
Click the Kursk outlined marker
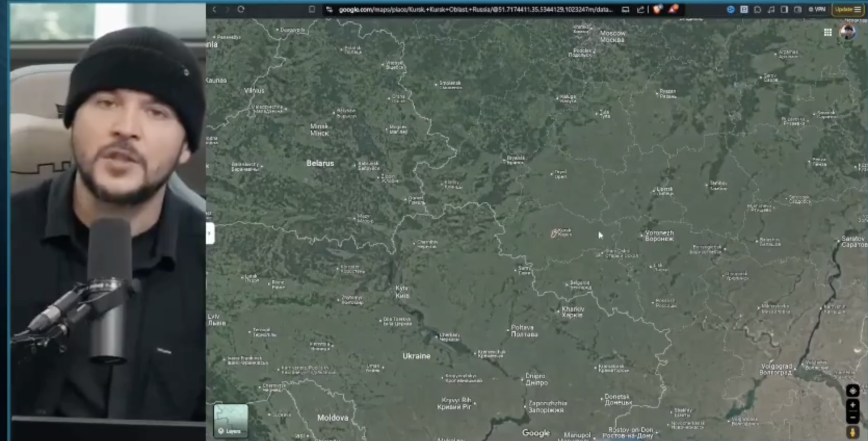pos(554,234)
